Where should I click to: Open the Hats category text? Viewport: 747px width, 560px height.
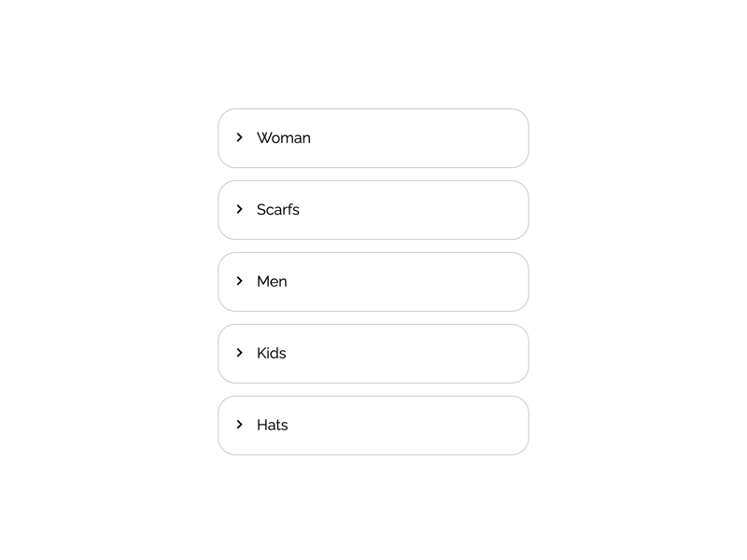tap(273, 426)
